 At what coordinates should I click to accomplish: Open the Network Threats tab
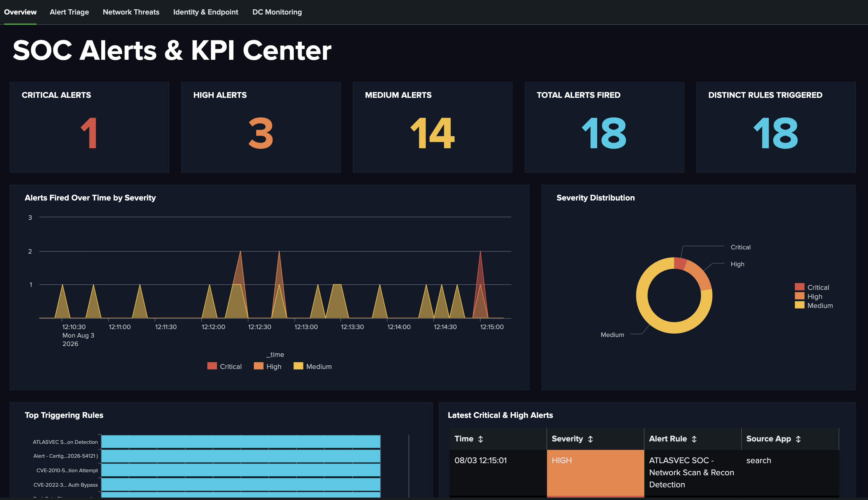[x=131, y=12]
